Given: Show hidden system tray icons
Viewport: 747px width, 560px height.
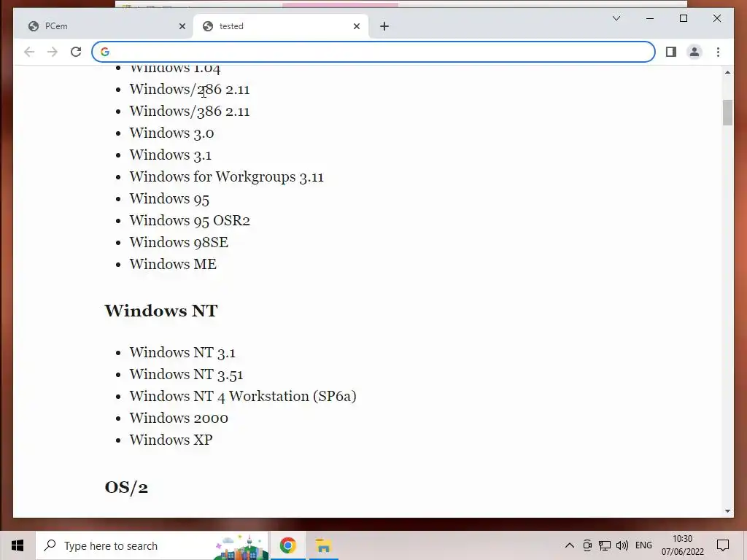Looking at the screenshot, I should 569,545.
